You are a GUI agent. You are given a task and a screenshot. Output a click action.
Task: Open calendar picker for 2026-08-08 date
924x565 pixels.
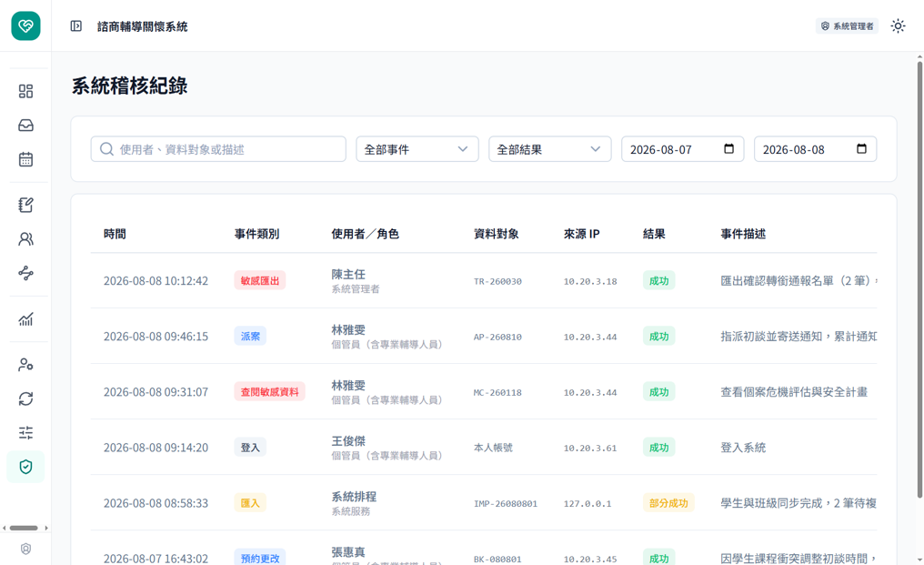[x=861, y=148]
